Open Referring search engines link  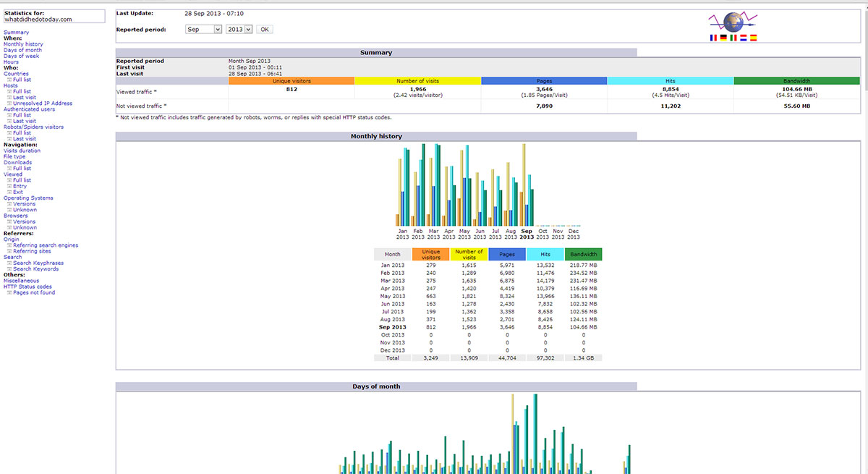(x=46, y=245)
